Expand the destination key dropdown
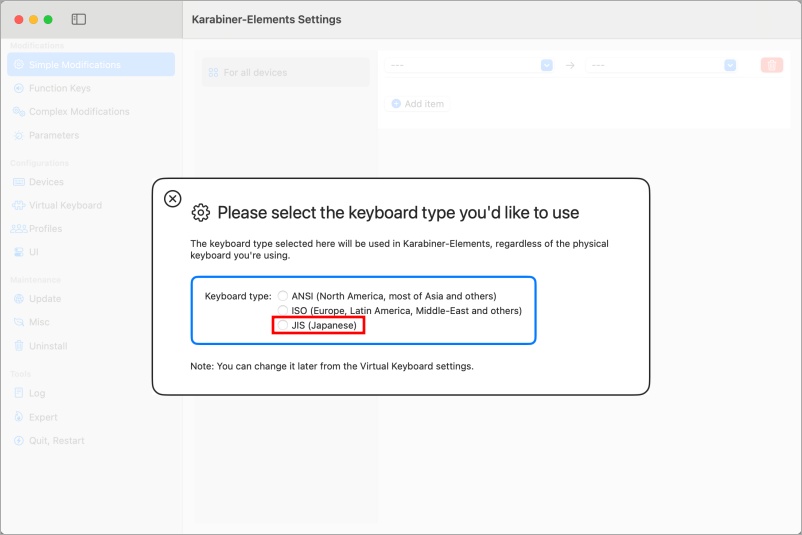Screen dimensions: 802x535 coord(730,65)
